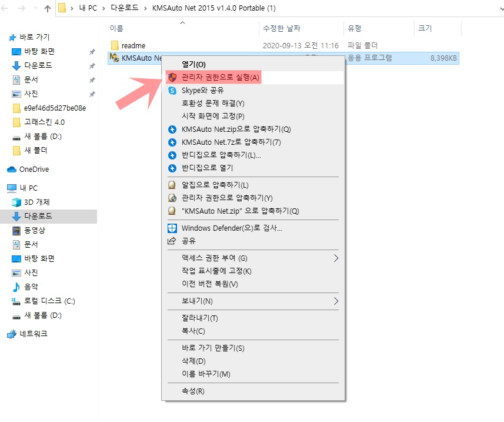Expand the chevron after 내 PC breadcrumb
Screen dimensions: 504x422
(104, 8)
